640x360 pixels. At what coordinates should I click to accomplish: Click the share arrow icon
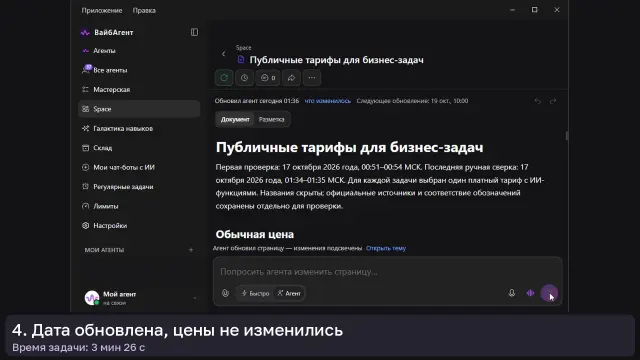pos(291,78)
